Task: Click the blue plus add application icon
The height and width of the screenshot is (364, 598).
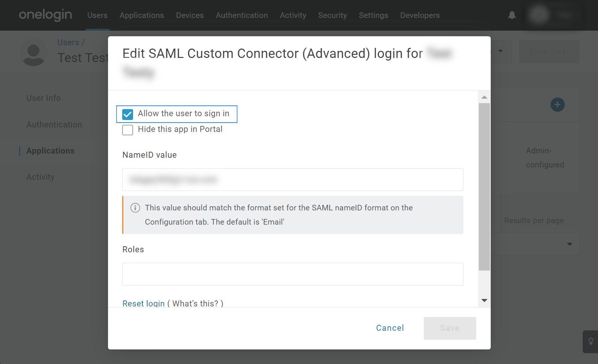Action: click(x=557, y=105)
